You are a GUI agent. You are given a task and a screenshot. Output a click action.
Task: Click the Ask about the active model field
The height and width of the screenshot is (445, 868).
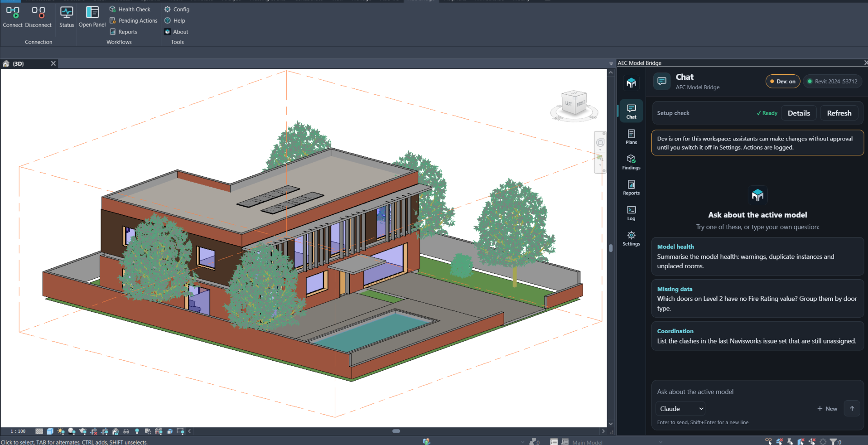757,392
